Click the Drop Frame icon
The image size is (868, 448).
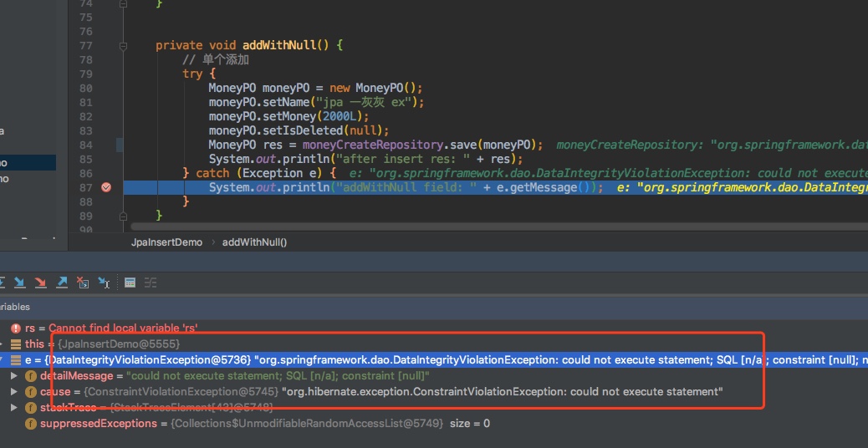[82, 283]
